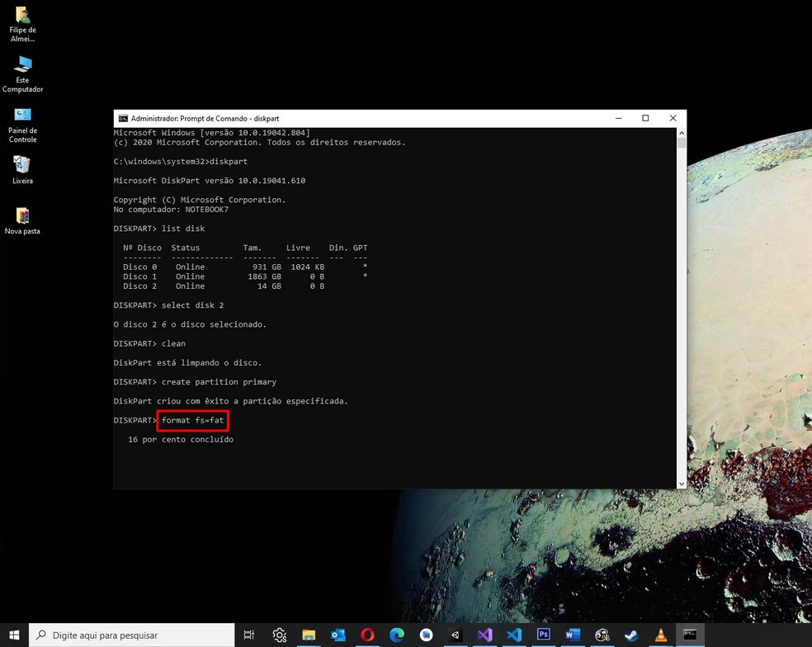Click the 'Din.' column header
The width and height of the screenshot is (812, 647).
tap(338, 248)
